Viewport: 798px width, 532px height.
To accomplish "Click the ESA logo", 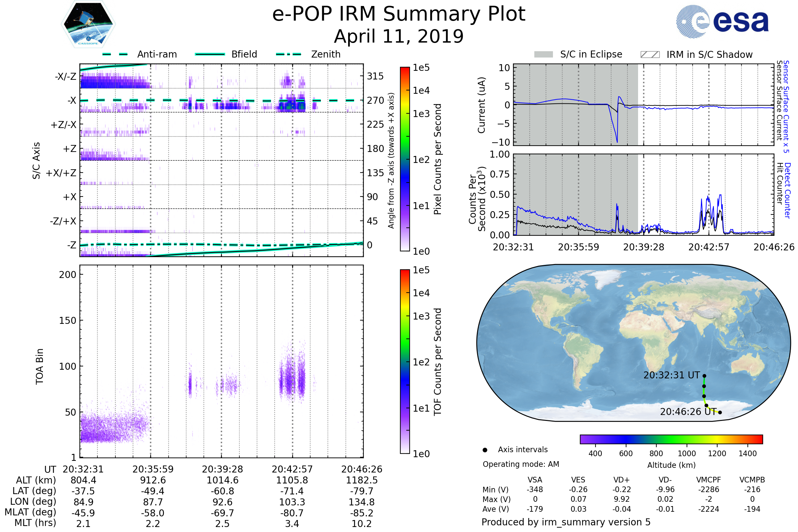I will point(722,22).
